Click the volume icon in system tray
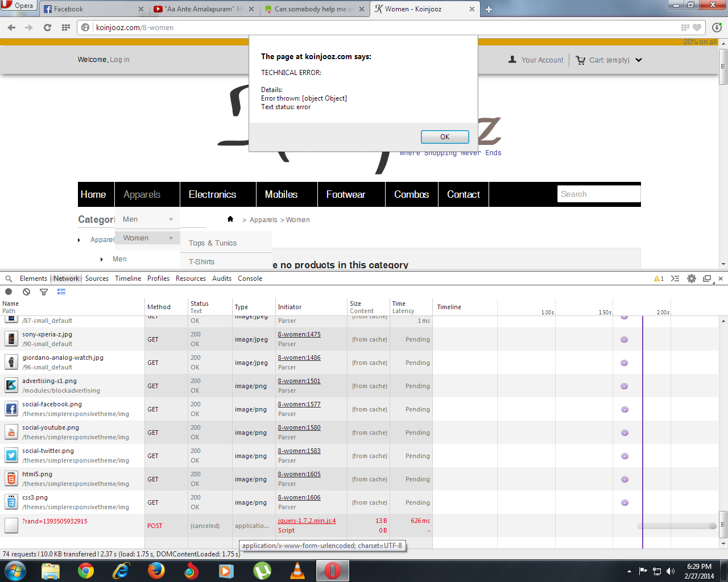The width and height of the screenshot is (728, 582). pyautogui.click(x=671, y=571)
